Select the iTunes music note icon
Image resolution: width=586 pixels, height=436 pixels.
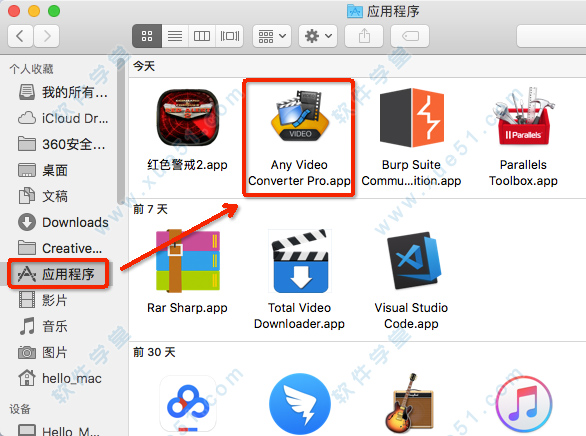tap(524, 404)
